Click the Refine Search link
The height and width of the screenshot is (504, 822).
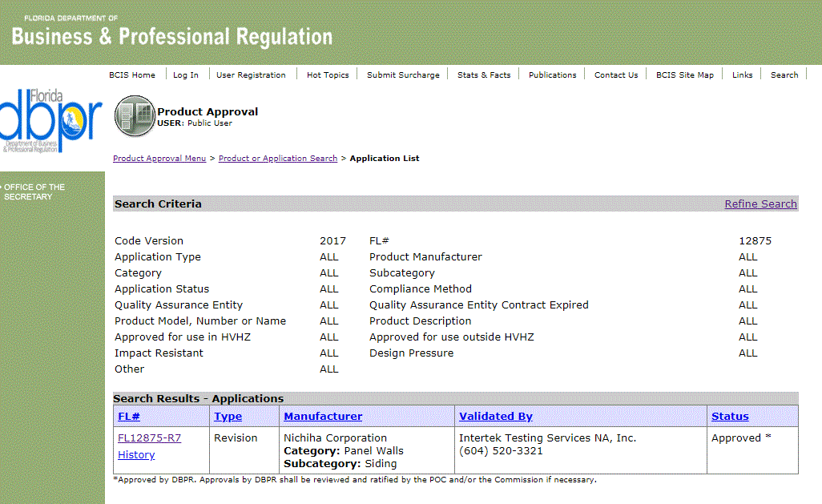(760, 204)
